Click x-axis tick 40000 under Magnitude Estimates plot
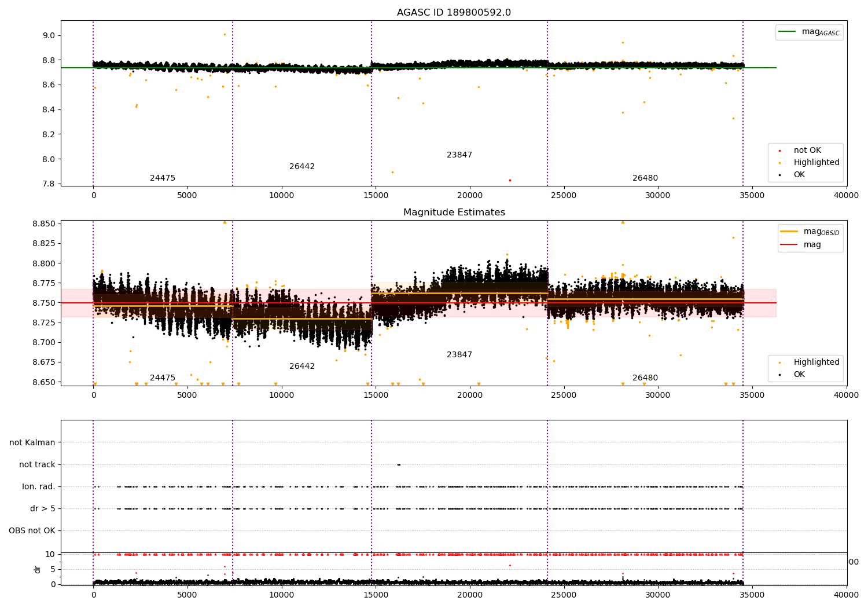868x608 pixels. pos(846,395)
